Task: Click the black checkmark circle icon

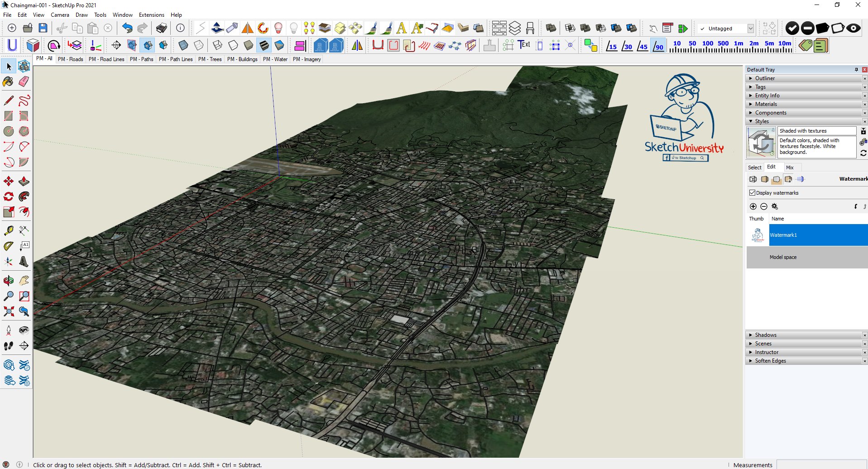Action: (792, 28)
